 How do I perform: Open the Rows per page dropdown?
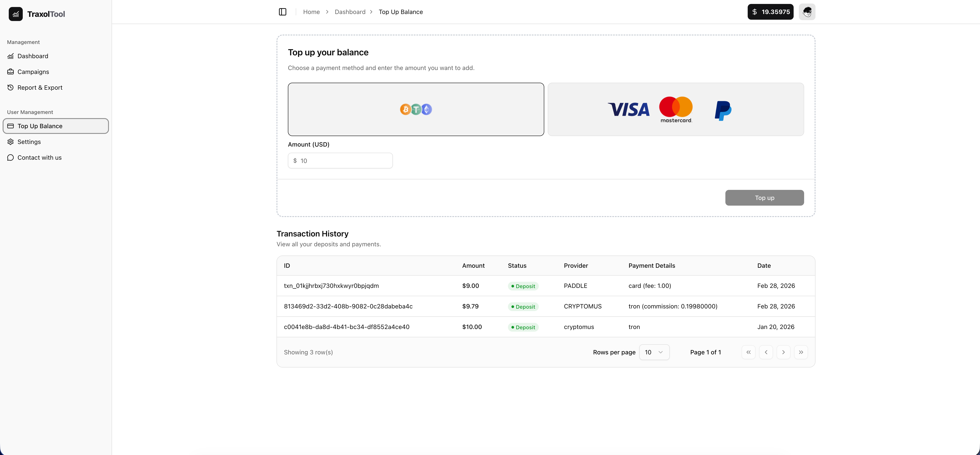[654, 352]
